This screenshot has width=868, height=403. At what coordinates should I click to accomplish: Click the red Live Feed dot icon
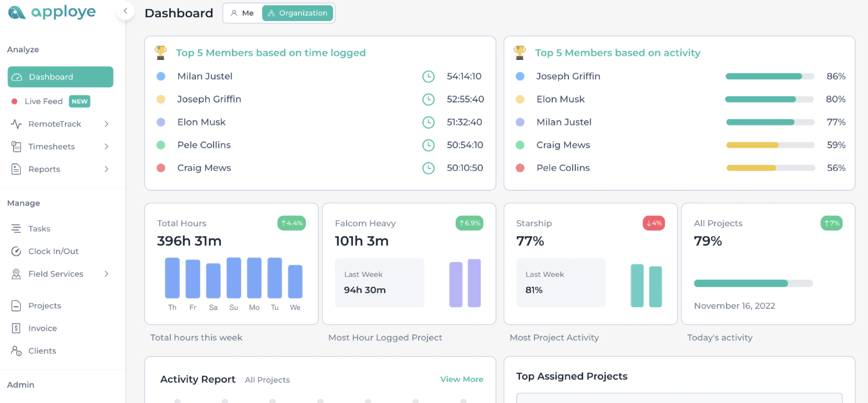[14, 101]
